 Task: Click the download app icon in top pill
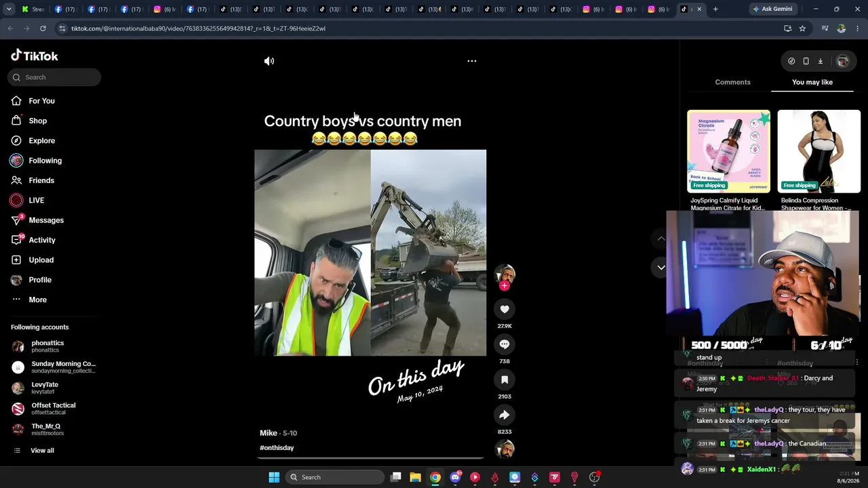point(820,61)
